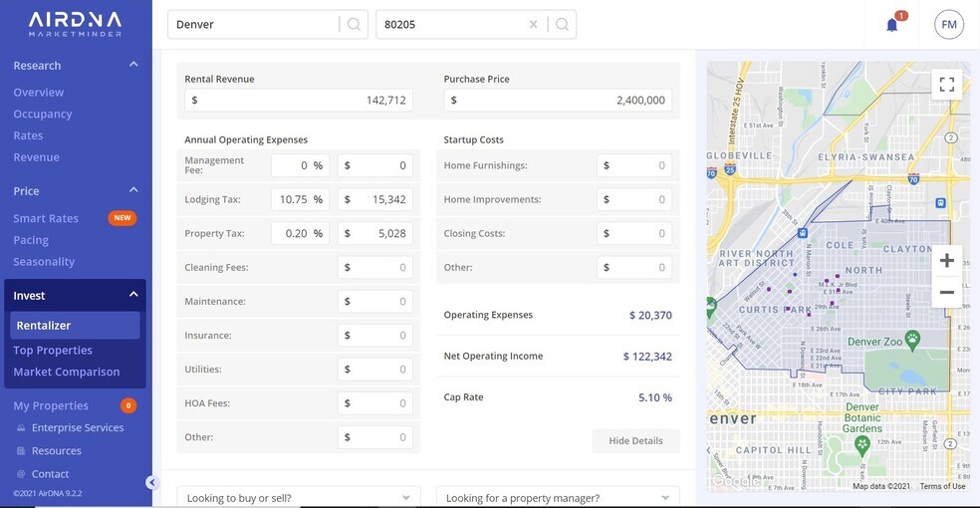Go to the Occupancy page

(x=43, y=115)
